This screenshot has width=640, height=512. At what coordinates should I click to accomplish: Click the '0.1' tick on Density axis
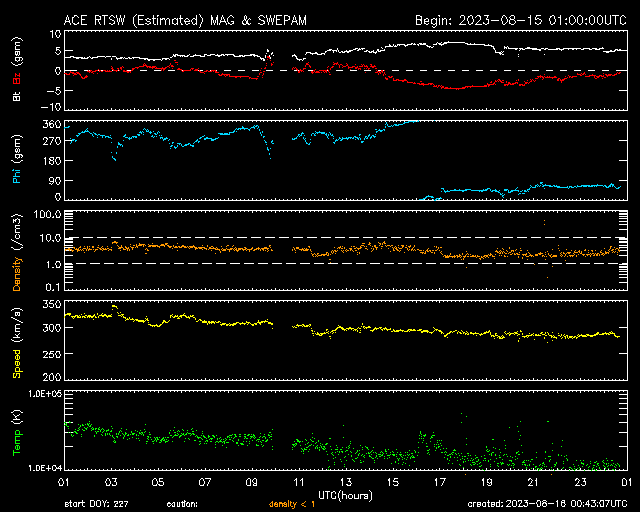[x=53, y=287]
